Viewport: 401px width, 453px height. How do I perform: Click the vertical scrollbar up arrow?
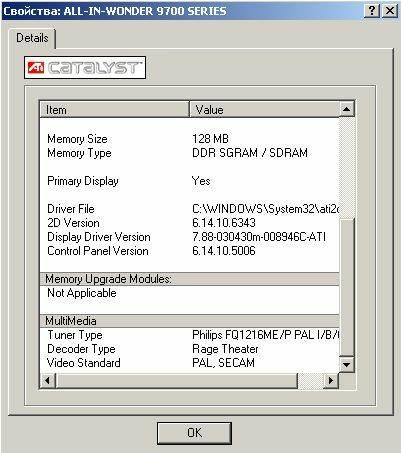347,109
